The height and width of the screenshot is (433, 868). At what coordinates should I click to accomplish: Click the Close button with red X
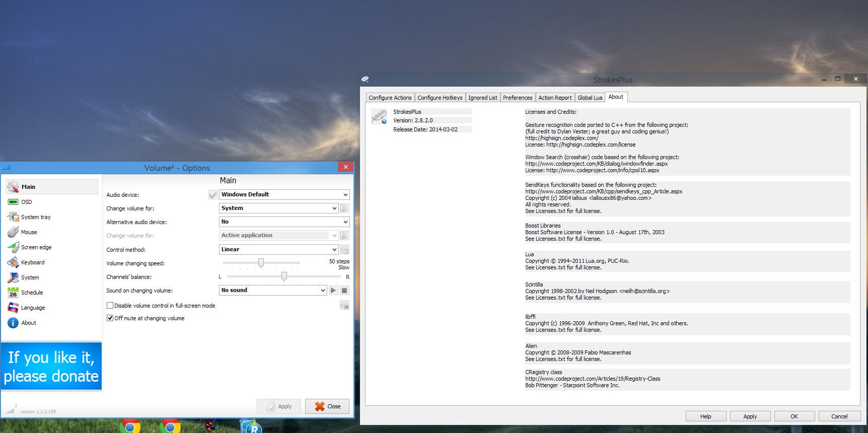[x=327, y=406]
